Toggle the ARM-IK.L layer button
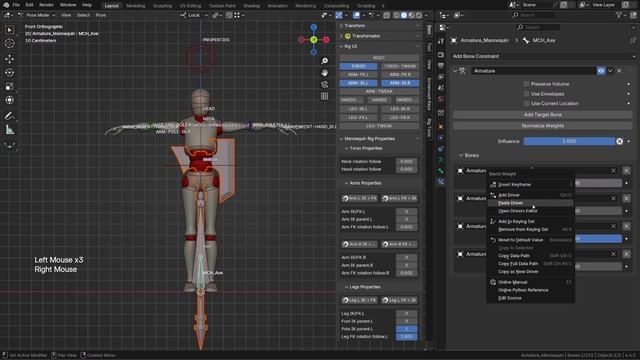 point(358,83)
